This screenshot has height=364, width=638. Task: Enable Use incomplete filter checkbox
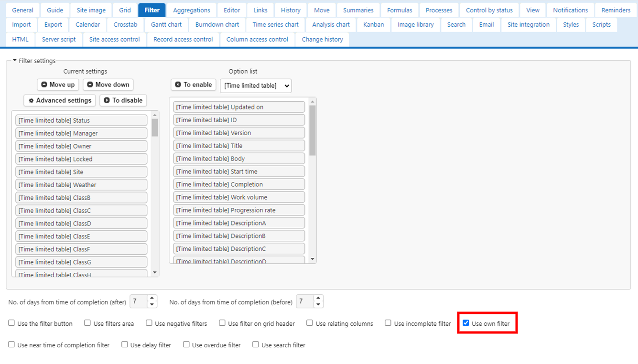[x=388, y=323]
